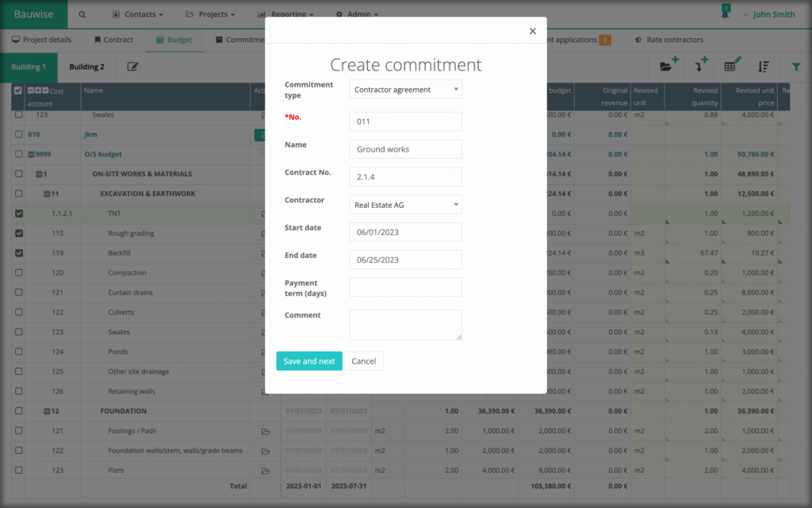Close the Create commitment dialog with X

click(x=532, y=31)
